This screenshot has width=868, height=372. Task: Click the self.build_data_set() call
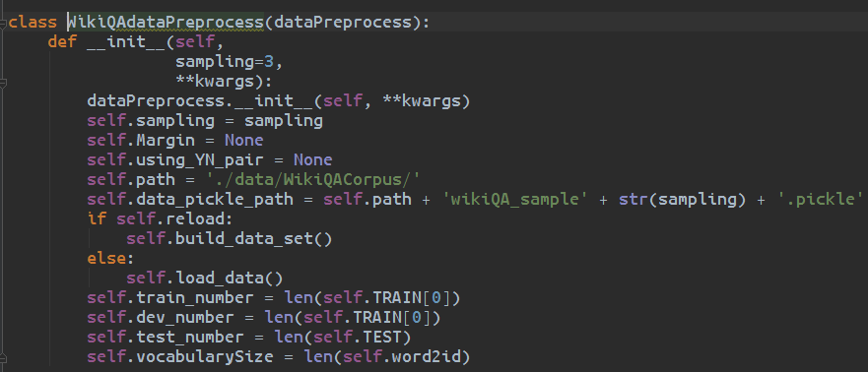229,239
